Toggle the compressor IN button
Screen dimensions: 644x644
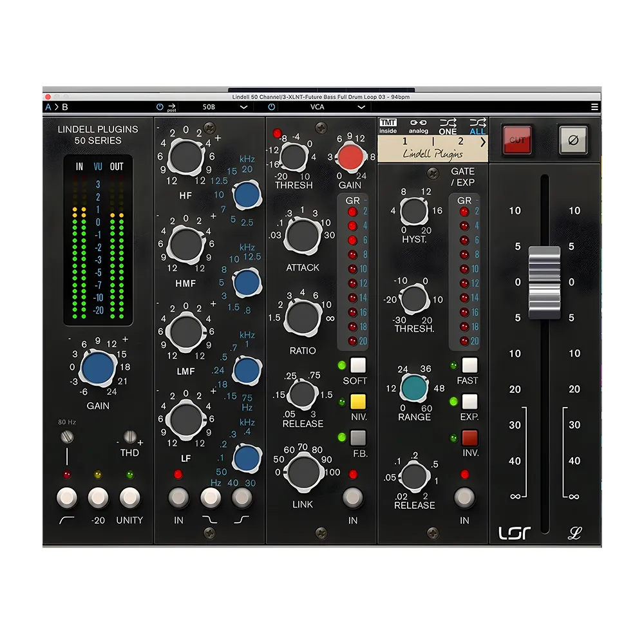[x=353, y=498]
